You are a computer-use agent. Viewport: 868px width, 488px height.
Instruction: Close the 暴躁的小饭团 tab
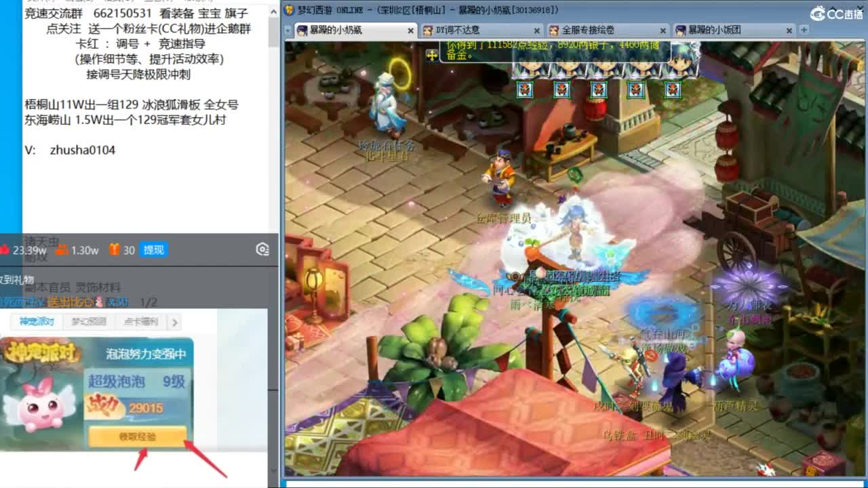789,30
